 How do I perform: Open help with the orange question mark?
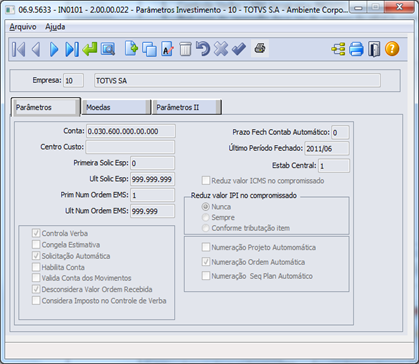click(x=392, y=49)
